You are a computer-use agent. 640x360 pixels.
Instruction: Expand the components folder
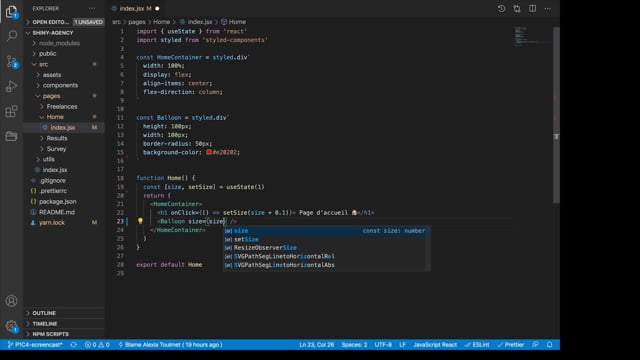click(64, 85)
